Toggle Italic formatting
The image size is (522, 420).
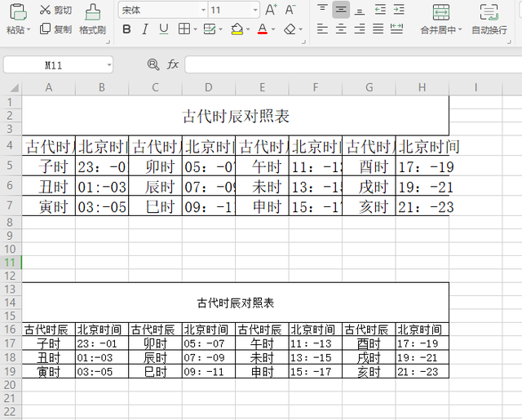click(145, 29)
